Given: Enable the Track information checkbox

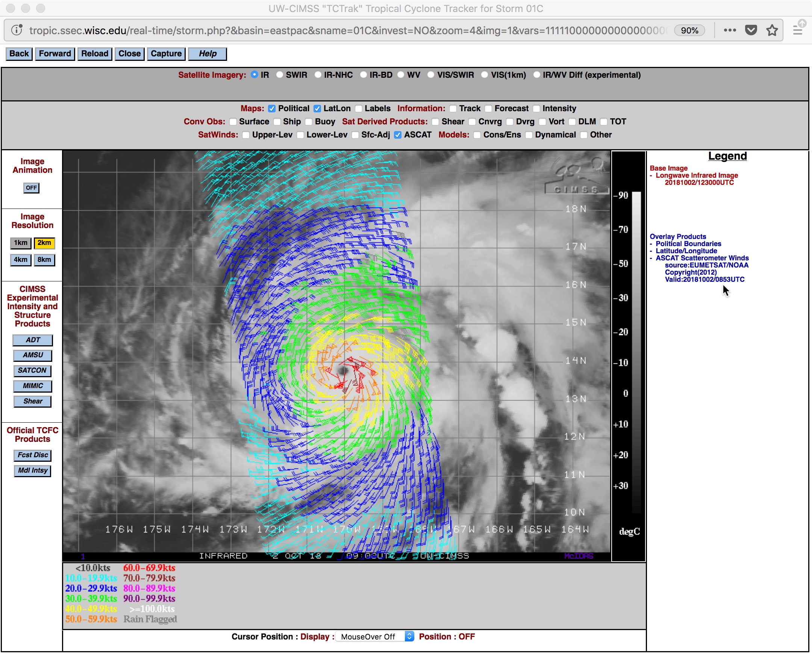Looking at the screenshot, I should (x=453, y=109).
